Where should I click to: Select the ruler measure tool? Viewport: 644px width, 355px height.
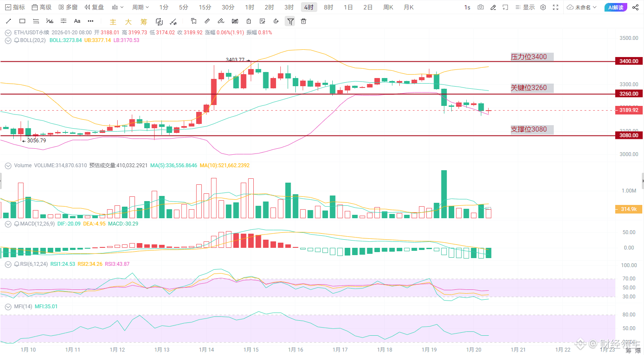tap(207, 21)
